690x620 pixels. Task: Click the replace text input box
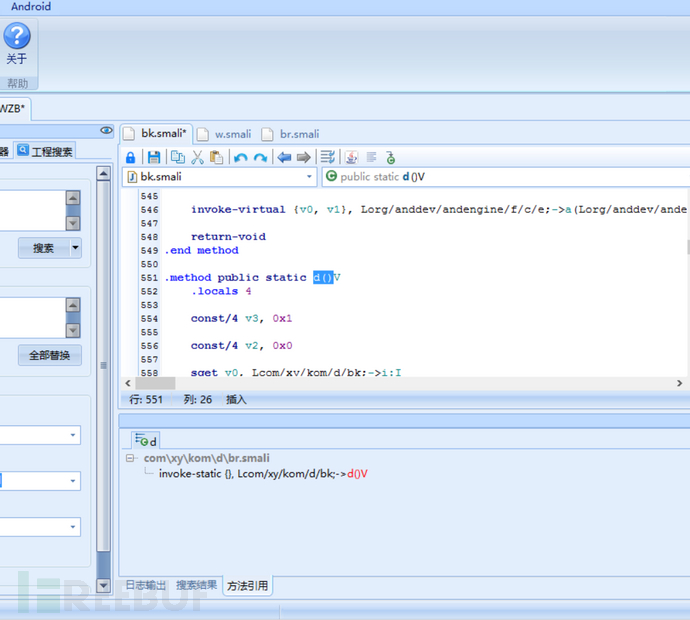[x=33, y=317]
